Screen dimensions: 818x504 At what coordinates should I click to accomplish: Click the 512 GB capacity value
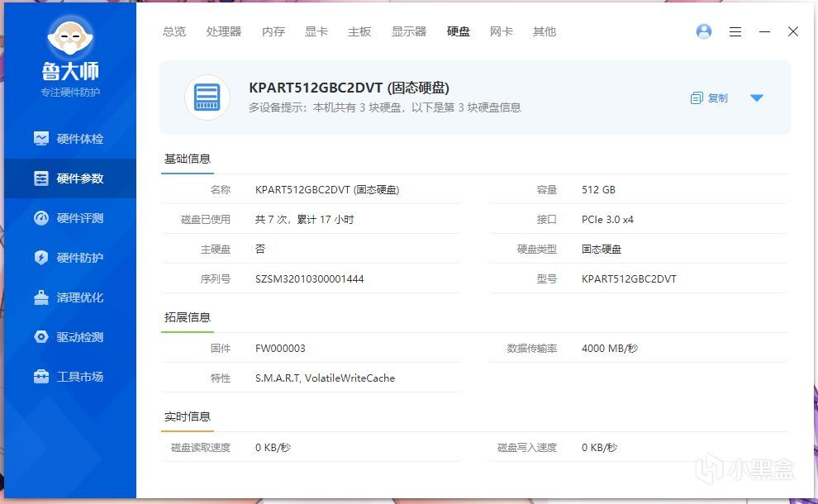click(x=598, y=190)
